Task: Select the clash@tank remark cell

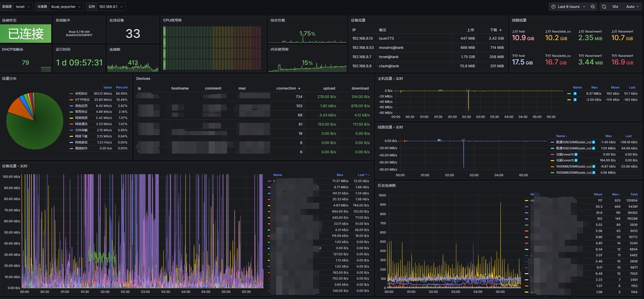Action: (389, 66)
